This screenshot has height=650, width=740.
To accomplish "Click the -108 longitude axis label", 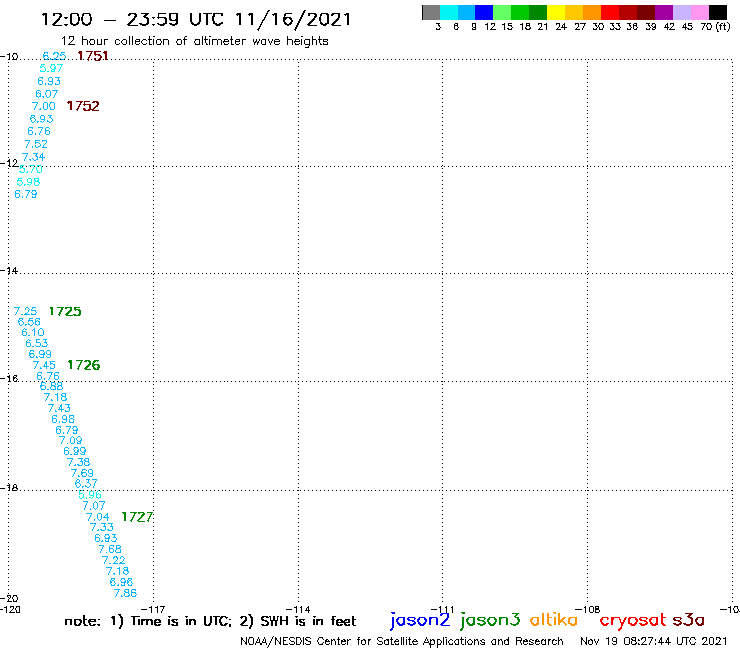I will tap(588, 609).
